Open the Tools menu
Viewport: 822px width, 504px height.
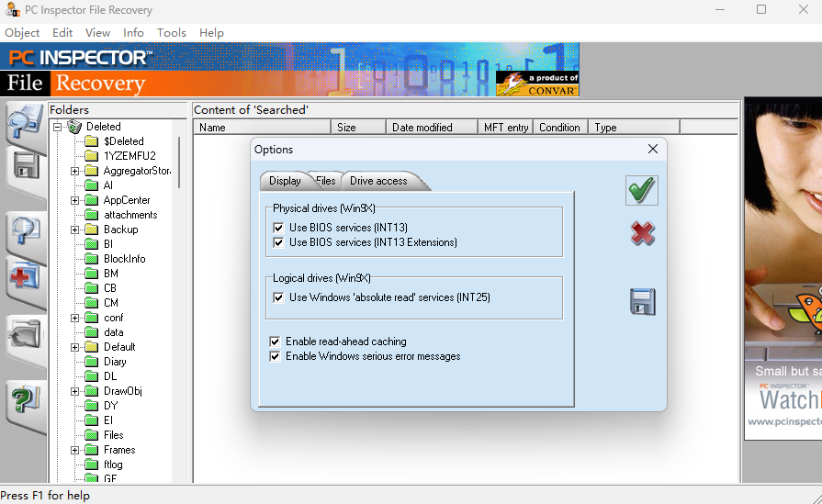(172, 32)
